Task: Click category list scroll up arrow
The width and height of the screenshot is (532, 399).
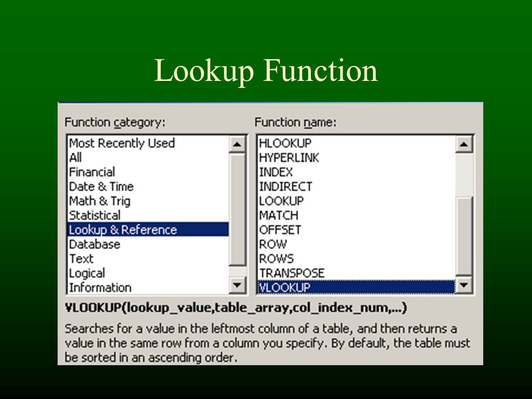Action: 237,145
